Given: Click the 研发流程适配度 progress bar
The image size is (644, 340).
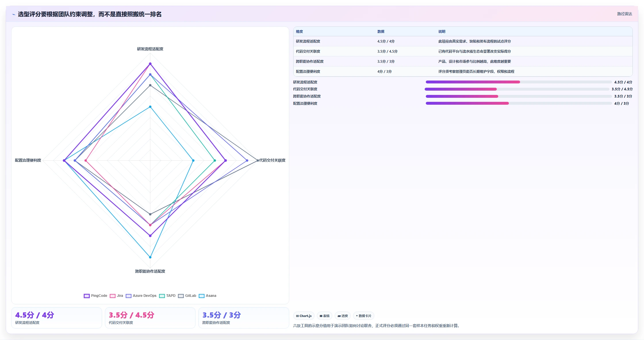Looking at the screenshot, I should point(519,82).
